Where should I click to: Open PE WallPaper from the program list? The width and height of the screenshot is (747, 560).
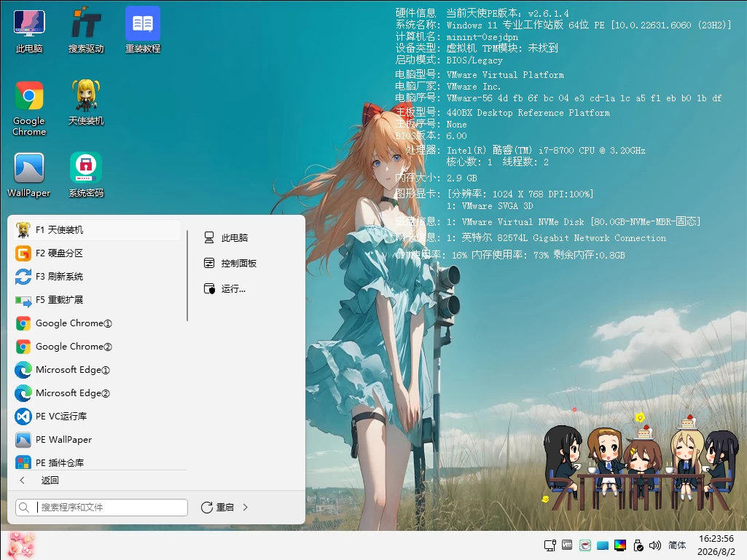[97, 440]
